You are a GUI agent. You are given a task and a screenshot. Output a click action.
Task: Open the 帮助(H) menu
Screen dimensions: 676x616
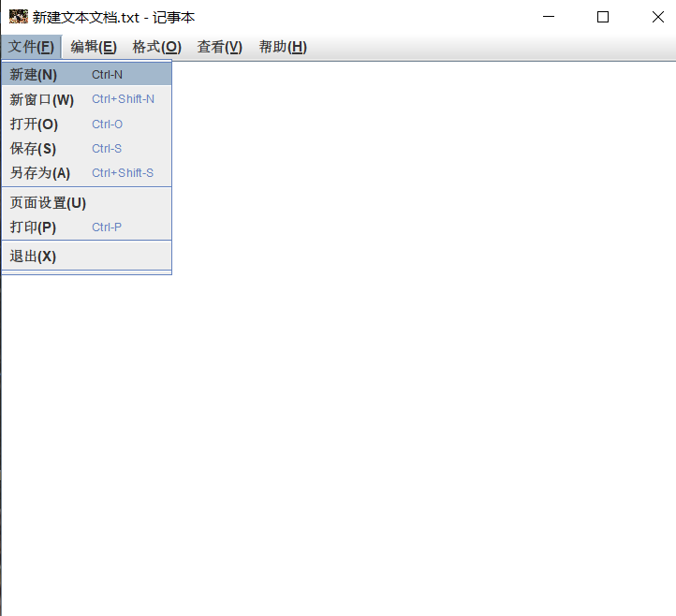pos(283,47)
